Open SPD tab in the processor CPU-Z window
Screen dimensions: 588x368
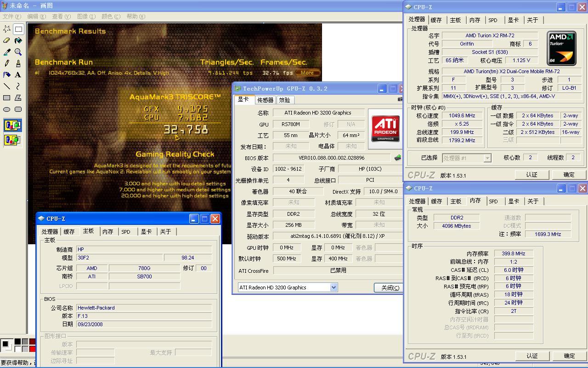(x=493, y=20)
